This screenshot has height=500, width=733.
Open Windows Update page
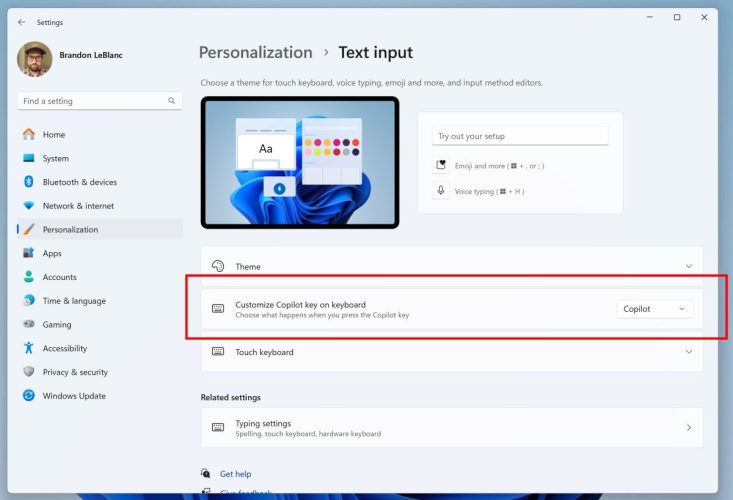point(74,396)
